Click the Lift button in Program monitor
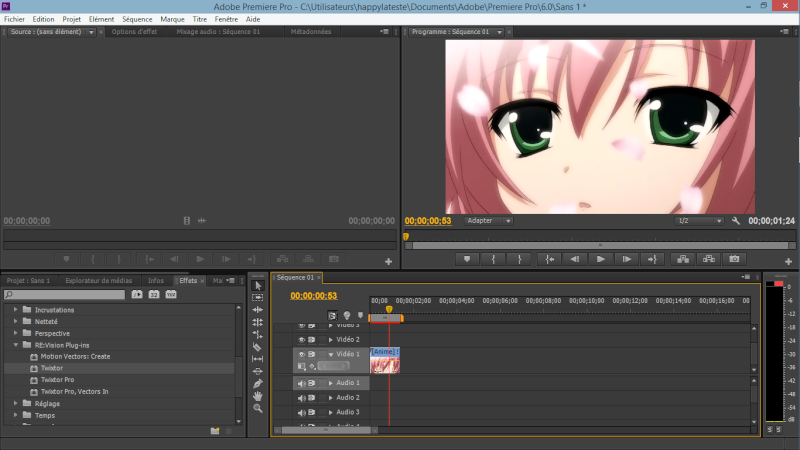This screenshot has height=450, width=800. pos(683,259)
